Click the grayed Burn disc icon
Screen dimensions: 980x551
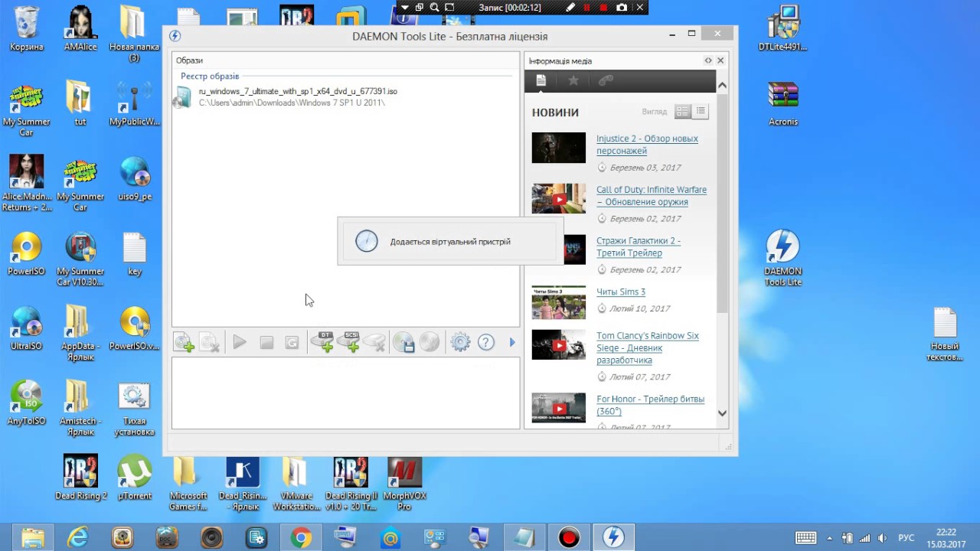point(430,342)
